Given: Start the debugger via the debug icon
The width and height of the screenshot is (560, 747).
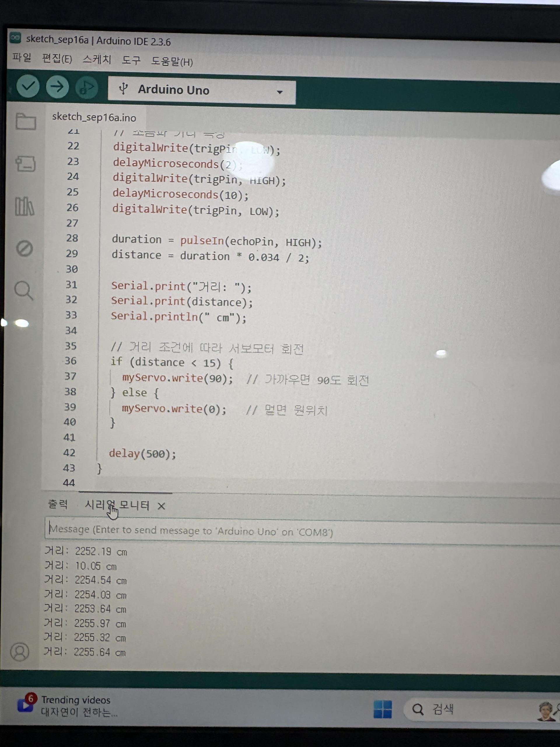Looking at the screenshot, I should [87, 88].
